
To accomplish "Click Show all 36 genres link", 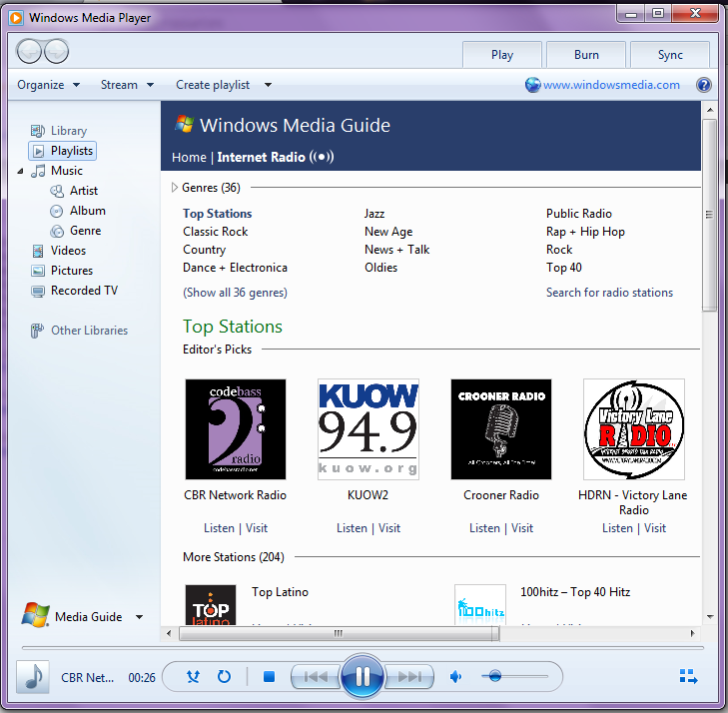I will (x=235, y=293).
